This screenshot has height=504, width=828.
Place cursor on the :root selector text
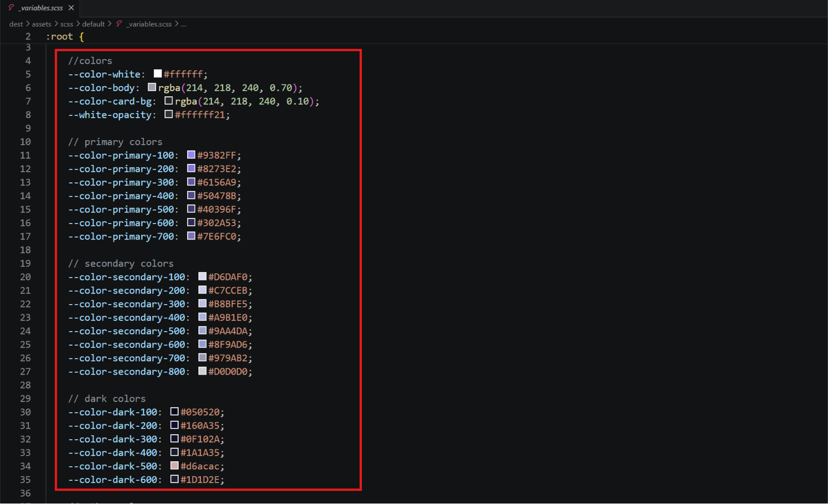[x=59, y=37]
